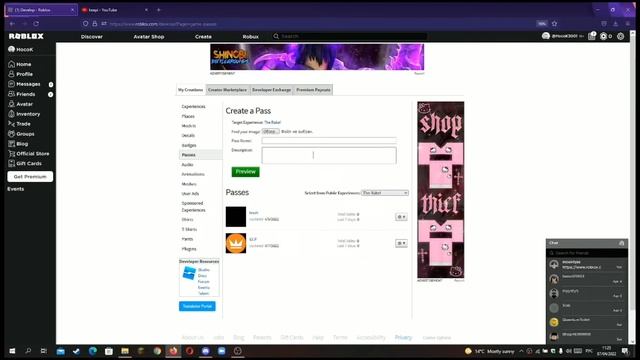Click the shop thief side advertisement
The height and width of the screenshot is (360, 640).
pyautogui.click(x=440, y=190)
